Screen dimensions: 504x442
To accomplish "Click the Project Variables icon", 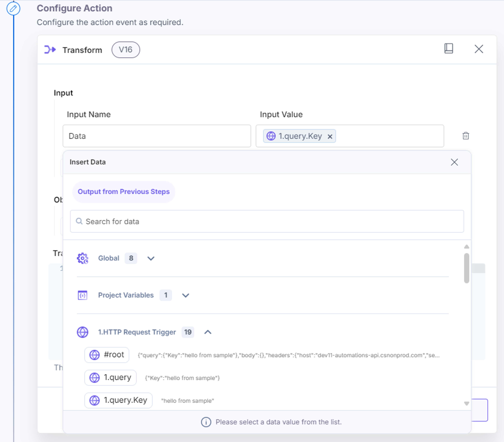I will tap(83, 295).
